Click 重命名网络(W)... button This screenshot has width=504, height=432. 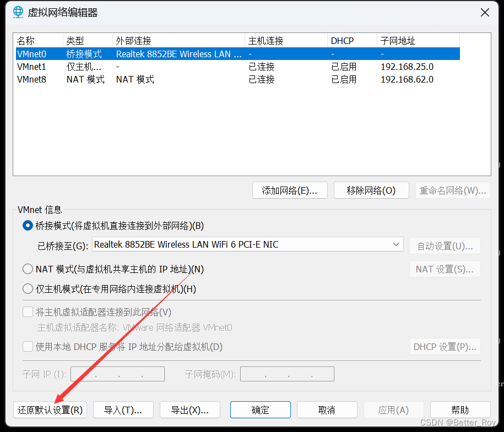(453, 190)
